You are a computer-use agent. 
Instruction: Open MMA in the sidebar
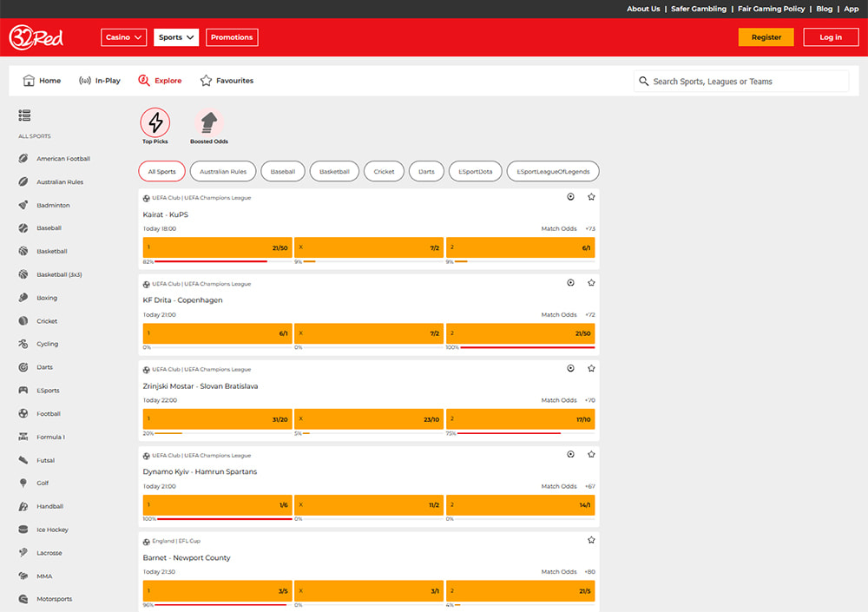click(36, 576)
